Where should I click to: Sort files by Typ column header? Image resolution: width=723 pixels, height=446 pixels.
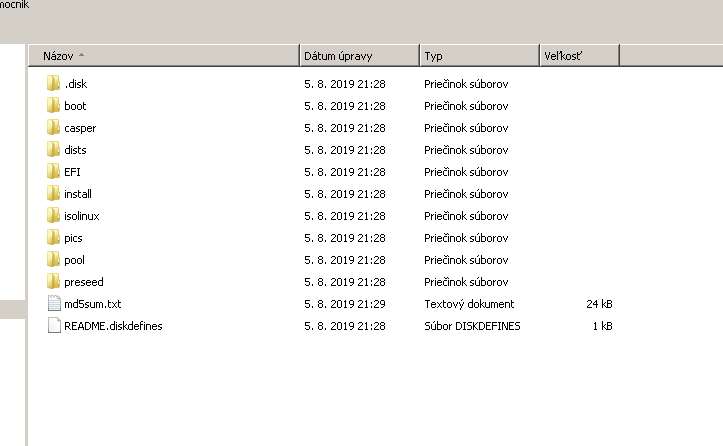click(480, 56)
